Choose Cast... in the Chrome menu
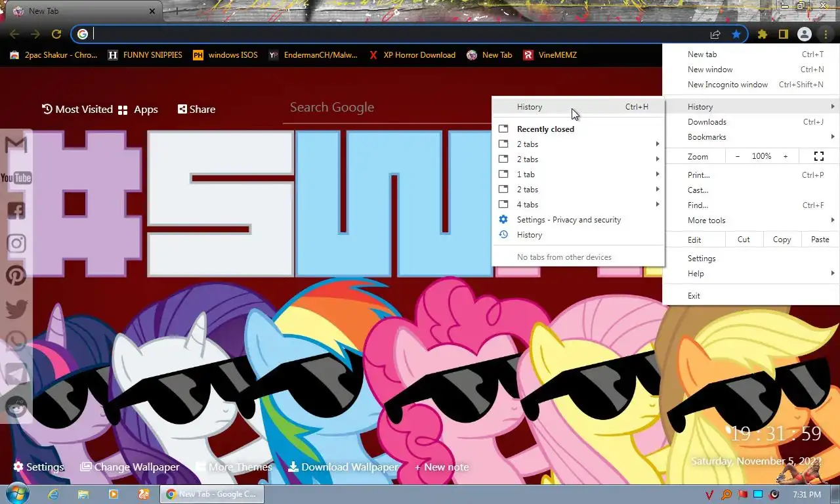 click(751, 190)
